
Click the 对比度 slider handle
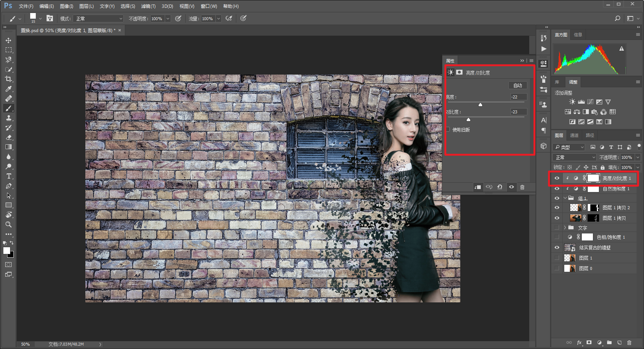pyautogui.click(x=468, y=120)
